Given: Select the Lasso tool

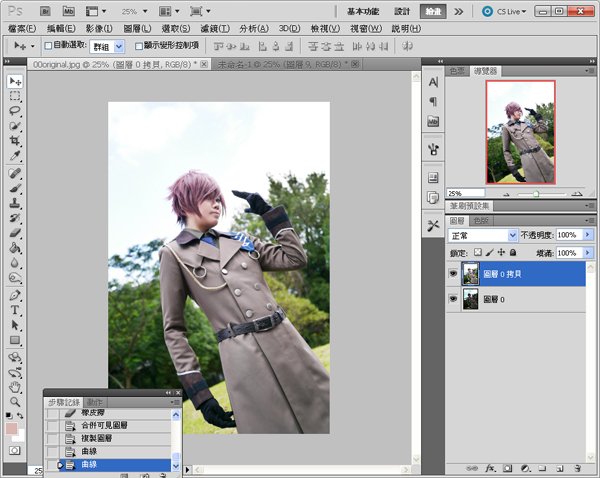Looking at the screenshot, I should click(15, 111).
